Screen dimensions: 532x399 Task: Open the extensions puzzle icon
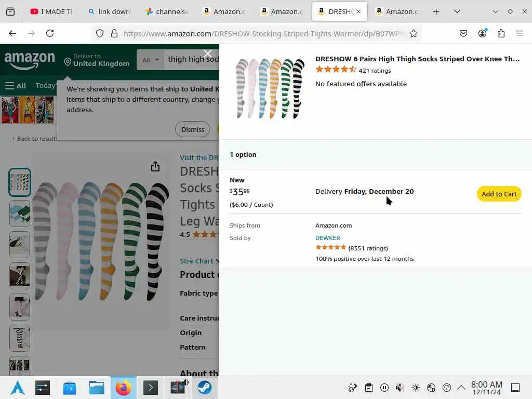point(501,33)
